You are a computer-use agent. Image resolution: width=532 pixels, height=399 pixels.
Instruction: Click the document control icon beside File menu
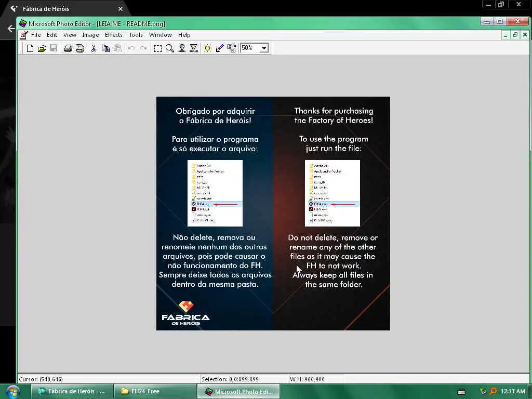pyautogui.click(x=24, y=35)
